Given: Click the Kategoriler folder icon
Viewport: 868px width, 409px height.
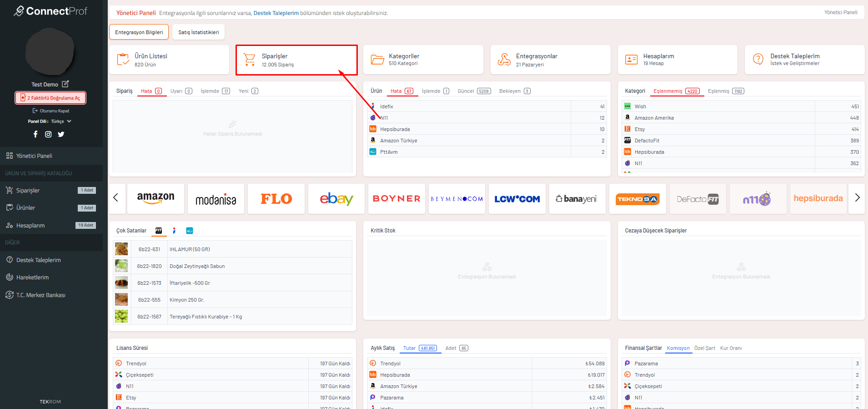Looking at the screenshot, I should point(377,59).
